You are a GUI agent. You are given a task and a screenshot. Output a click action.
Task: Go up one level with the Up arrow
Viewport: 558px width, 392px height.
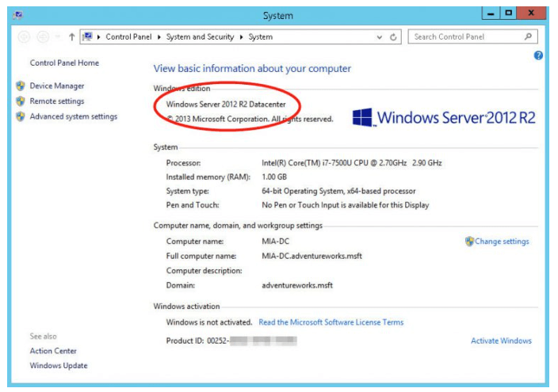click(x=71, y=36)
